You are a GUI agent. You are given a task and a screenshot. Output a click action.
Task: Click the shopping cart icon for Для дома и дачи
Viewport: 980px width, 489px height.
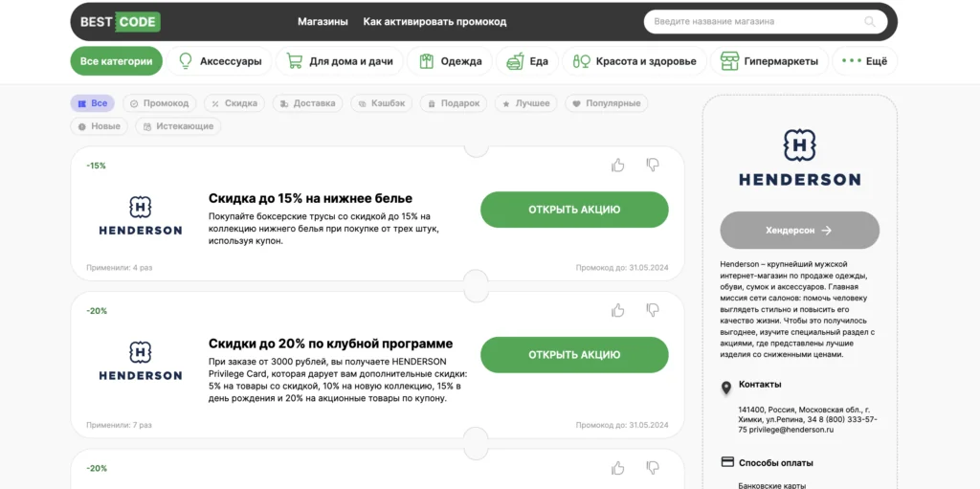[x=295, y=61]
